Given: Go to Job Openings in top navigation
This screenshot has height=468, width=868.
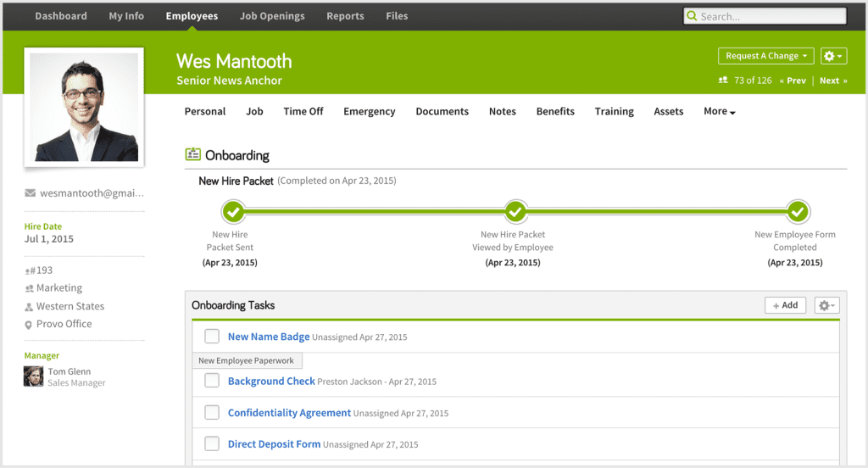Looking at the screenshot, I should [x=271, y=16].
